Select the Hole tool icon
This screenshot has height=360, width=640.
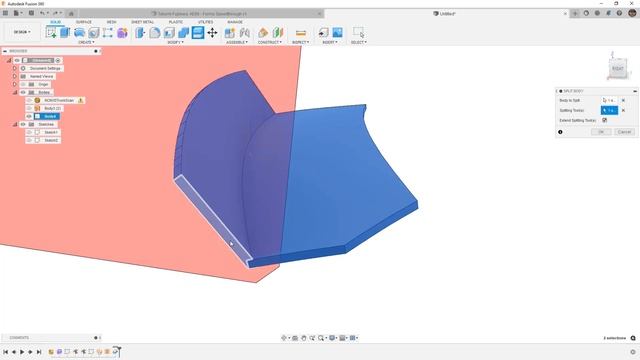coord(93,32)
